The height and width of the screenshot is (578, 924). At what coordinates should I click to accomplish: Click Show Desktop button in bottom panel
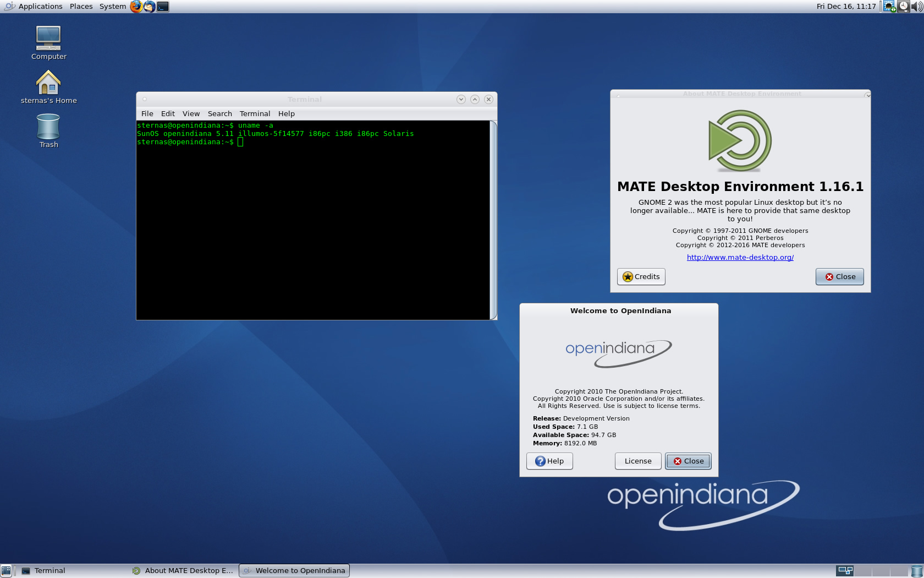[x=6, y=571]
